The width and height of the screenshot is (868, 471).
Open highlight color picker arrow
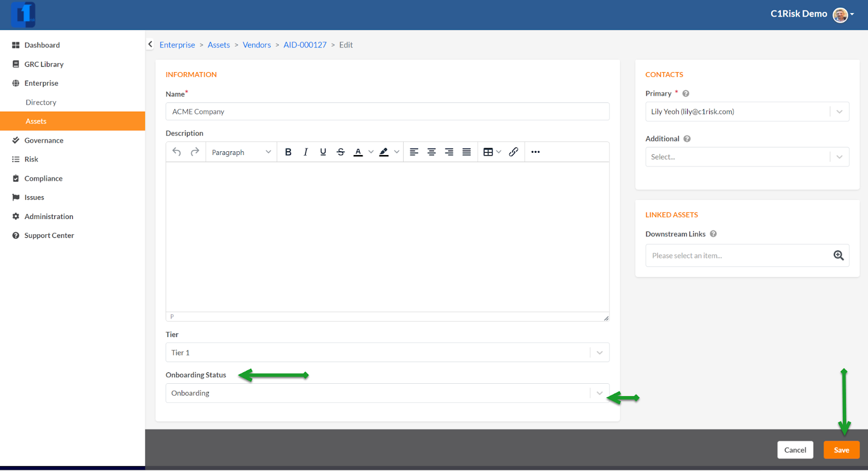tap(397, 152)
